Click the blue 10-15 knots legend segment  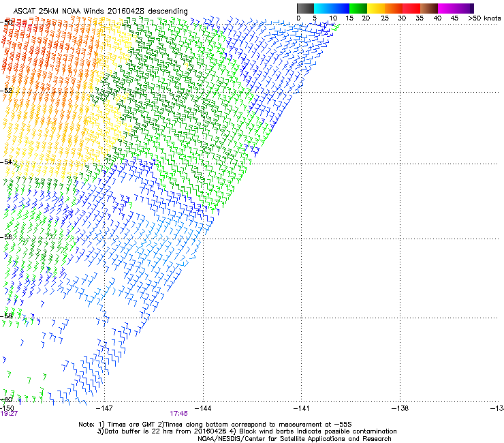pyautogui.click(x=341, y=8)
